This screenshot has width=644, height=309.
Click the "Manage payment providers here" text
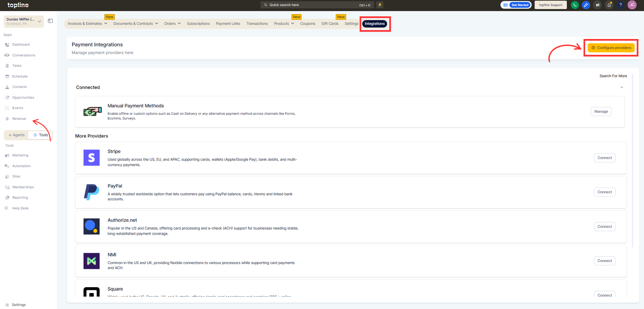click(x=102, y=53)
